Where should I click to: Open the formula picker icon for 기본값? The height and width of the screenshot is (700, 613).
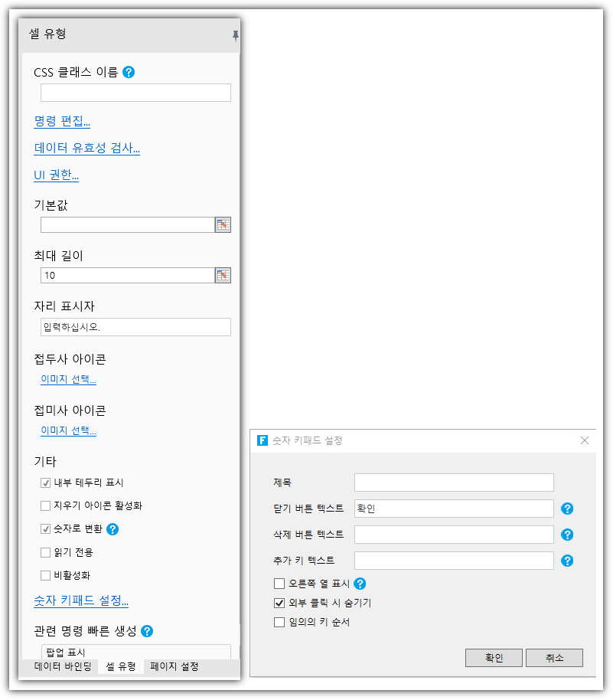tap(223, 224)
